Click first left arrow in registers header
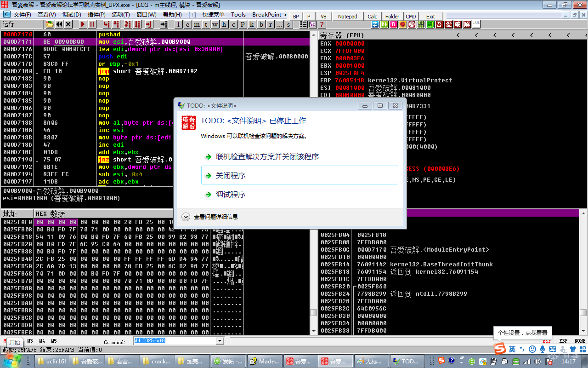The image size is (588, 368). tap(458, 35)
